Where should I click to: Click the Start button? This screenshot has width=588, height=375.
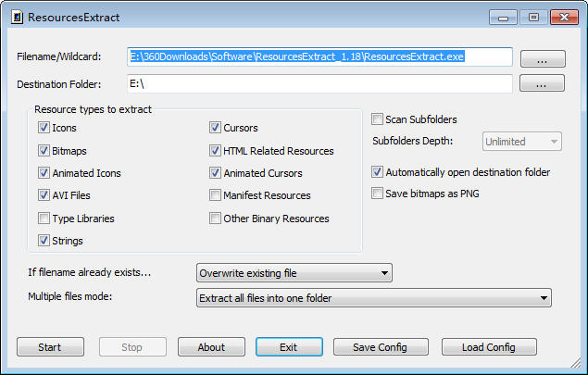coord(50,347)
